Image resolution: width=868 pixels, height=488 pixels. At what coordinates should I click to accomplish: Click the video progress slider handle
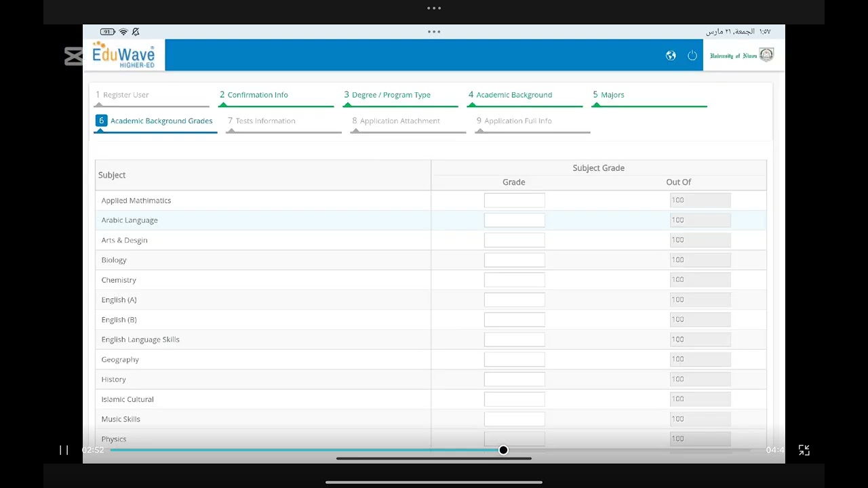pos(503,450)
